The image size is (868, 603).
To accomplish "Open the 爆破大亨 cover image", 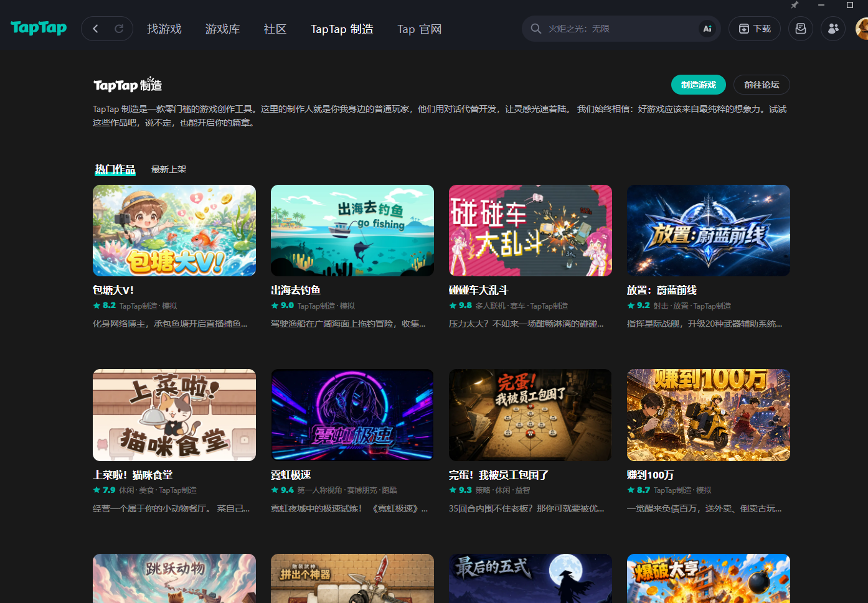I will (709, 578).
